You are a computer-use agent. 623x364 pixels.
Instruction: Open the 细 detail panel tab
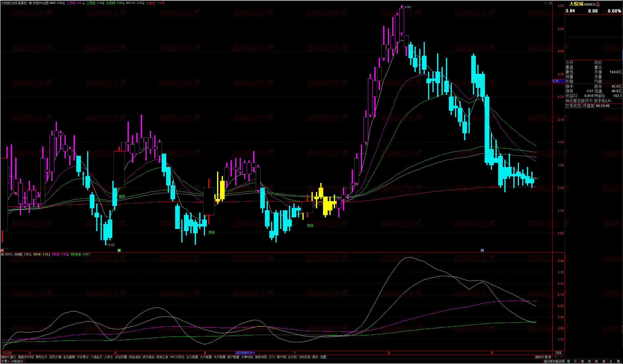coord(583,361)
